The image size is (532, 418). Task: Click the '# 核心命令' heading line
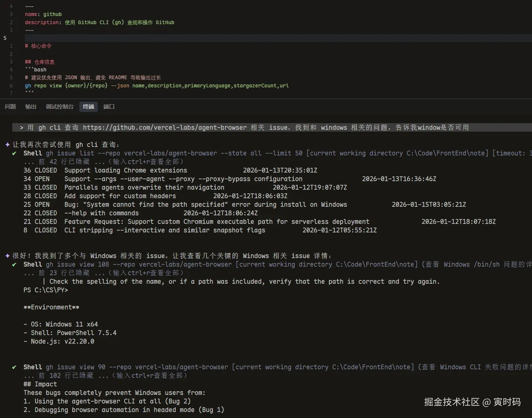pos(38,46)
